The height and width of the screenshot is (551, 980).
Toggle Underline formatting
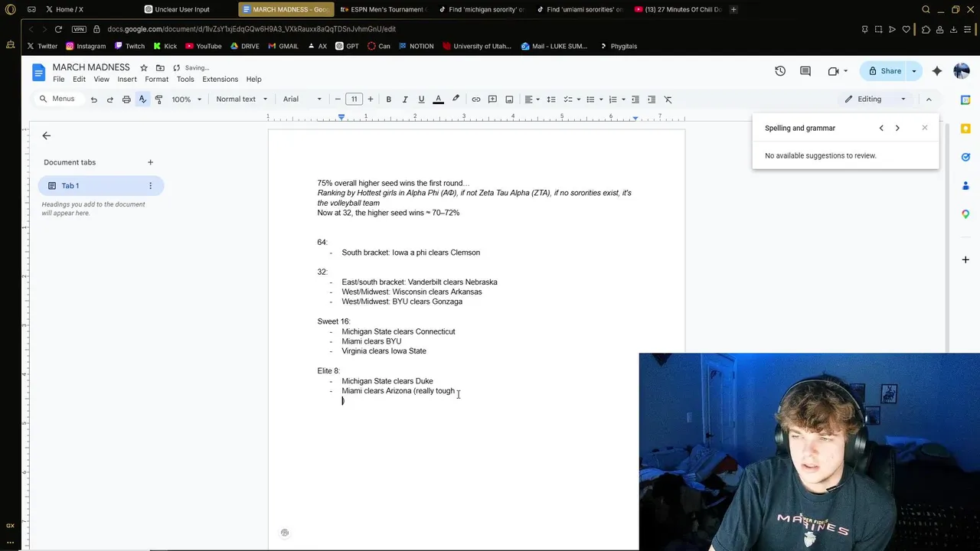(421, 99)
